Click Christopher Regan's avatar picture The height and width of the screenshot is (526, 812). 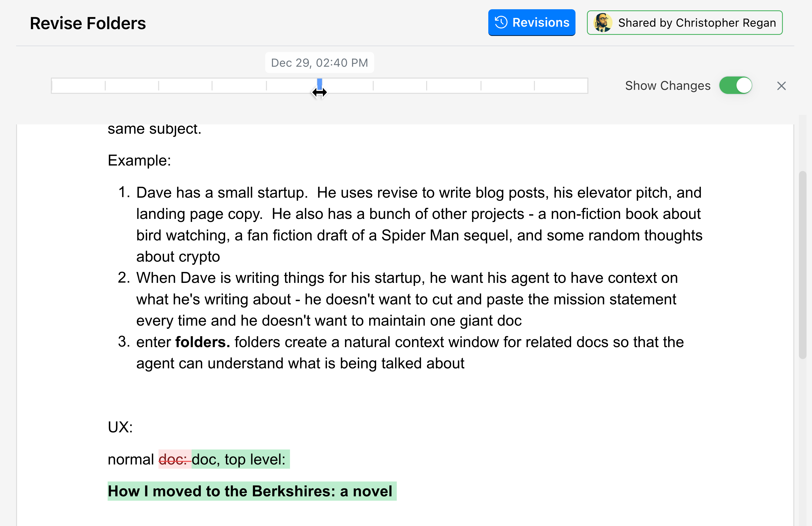pos(602,23)
